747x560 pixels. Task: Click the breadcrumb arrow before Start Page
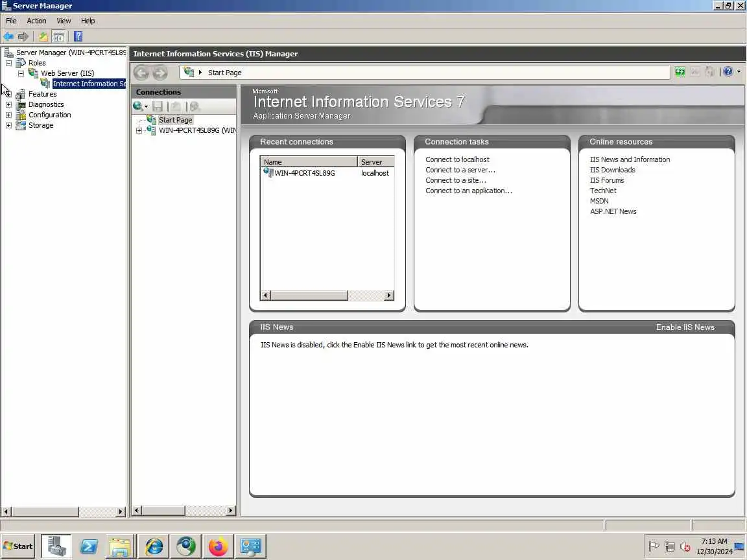200,73
